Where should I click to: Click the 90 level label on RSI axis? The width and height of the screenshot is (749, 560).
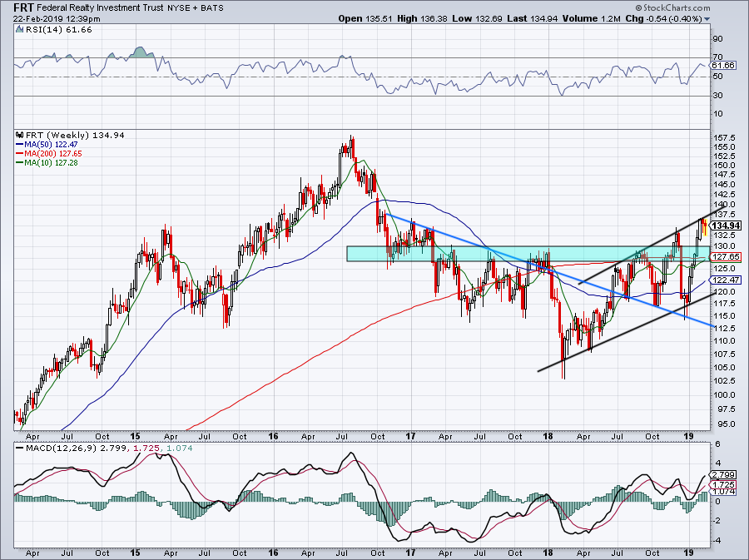point(718,39)
